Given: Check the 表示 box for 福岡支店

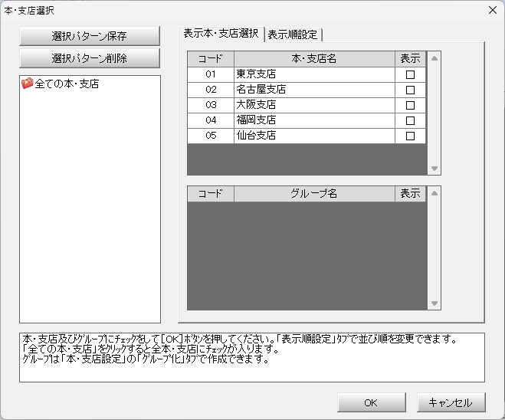Looking at the screenshot, I should point(410,121).
